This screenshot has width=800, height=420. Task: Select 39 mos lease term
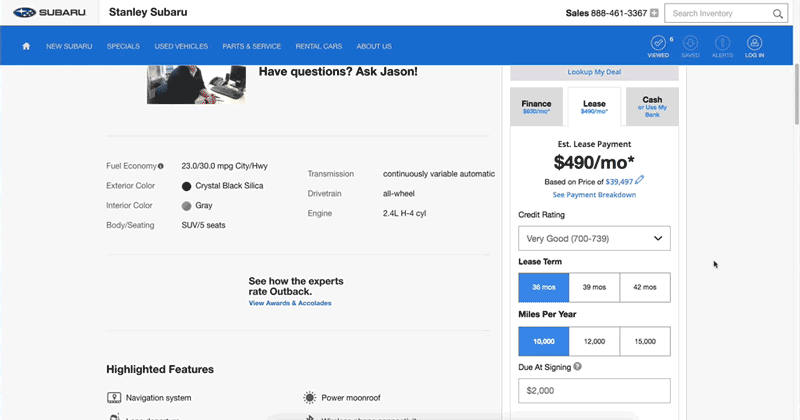594,287
